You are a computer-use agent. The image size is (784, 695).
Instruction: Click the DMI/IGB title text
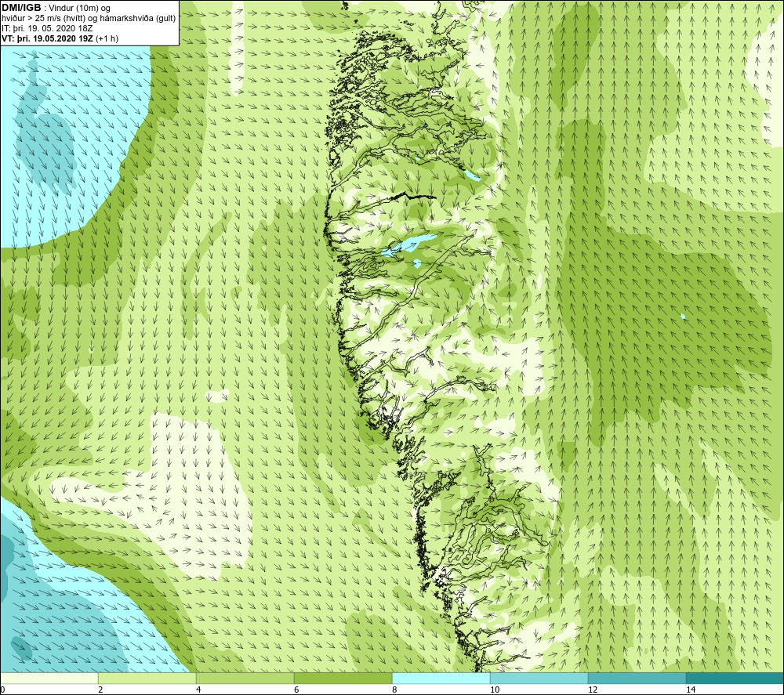pos(21,8)
